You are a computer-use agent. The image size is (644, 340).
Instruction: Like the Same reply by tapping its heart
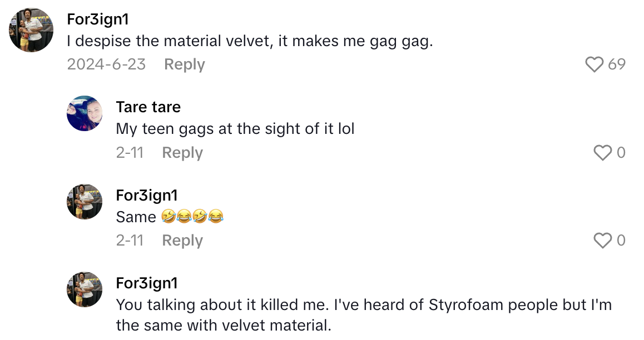click(602, 241)
